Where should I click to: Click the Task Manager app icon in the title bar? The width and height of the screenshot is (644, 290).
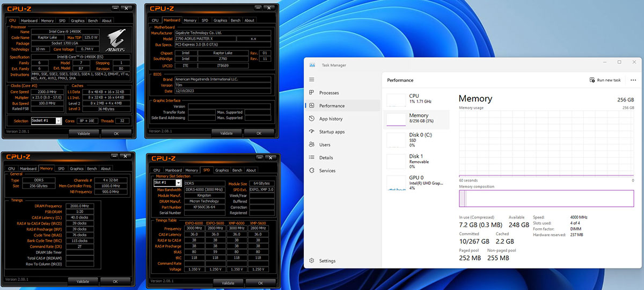coord(312,65)
